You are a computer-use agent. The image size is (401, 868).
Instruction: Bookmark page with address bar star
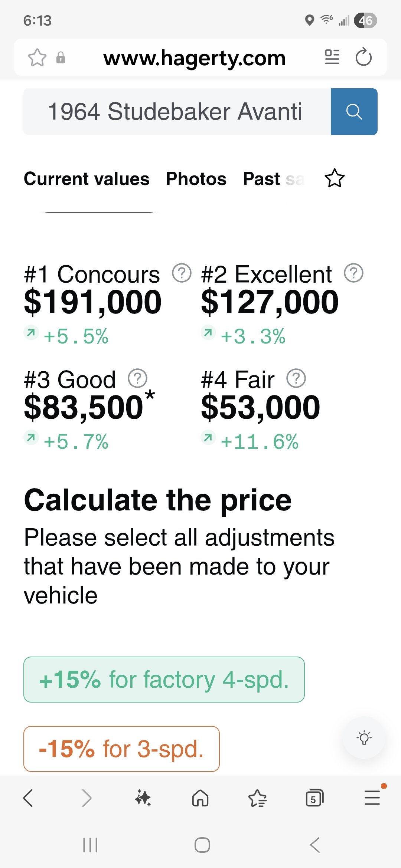(x=37, y=58)
